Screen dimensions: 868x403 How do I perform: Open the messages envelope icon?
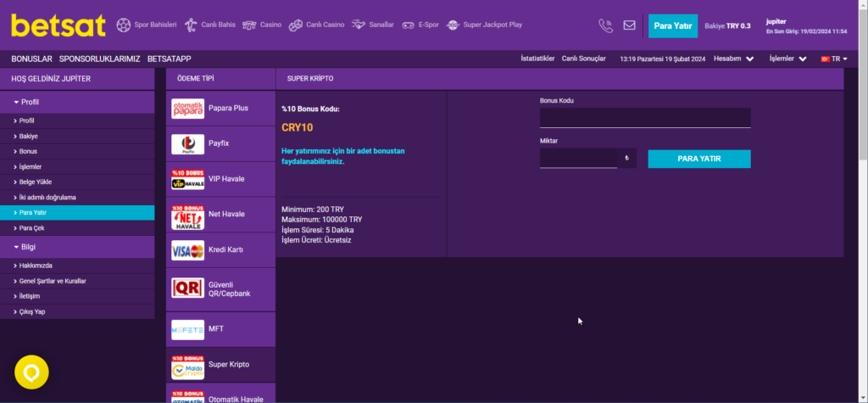tap(630, 25)
